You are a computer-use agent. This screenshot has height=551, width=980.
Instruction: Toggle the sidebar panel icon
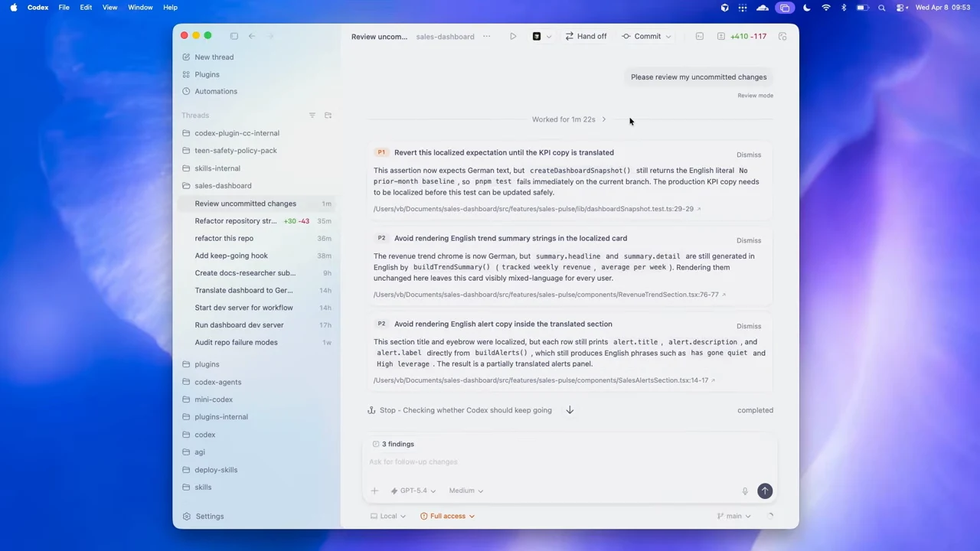click(x=234, y=36)
